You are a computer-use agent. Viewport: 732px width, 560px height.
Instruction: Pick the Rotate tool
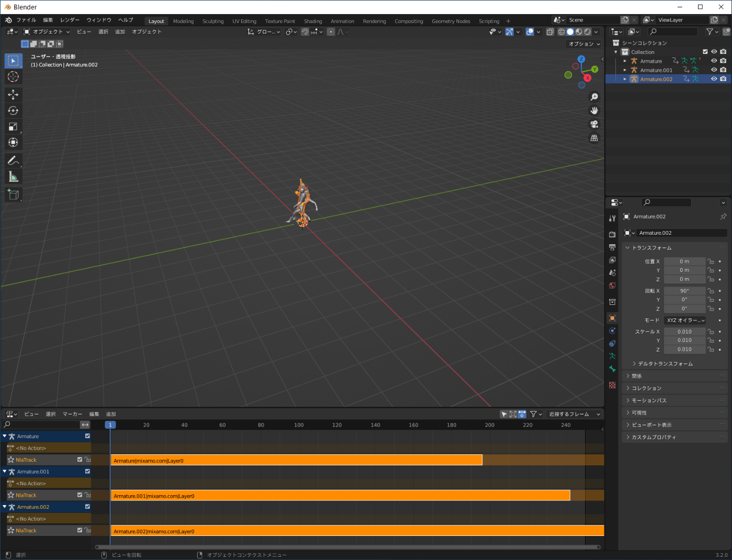pos(13,110)
